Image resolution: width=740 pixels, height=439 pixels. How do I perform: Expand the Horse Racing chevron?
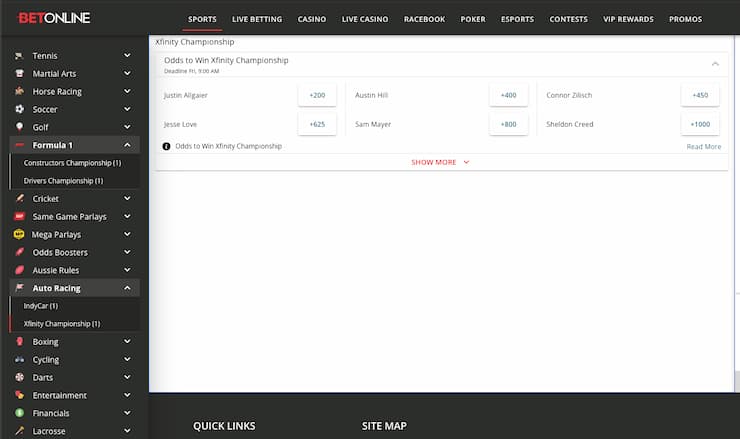tap(127, 91)
